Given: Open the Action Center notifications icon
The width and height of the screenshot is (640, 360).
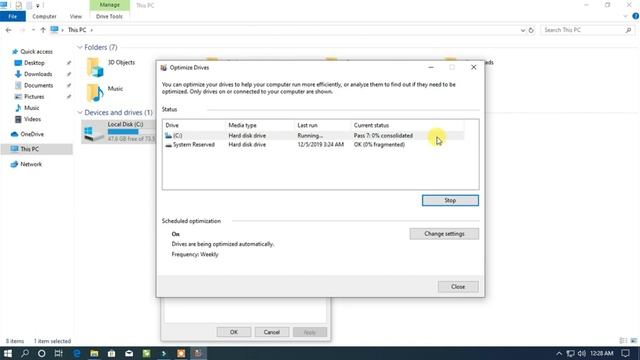Looking at the screenshot, I should coord(625,353).
